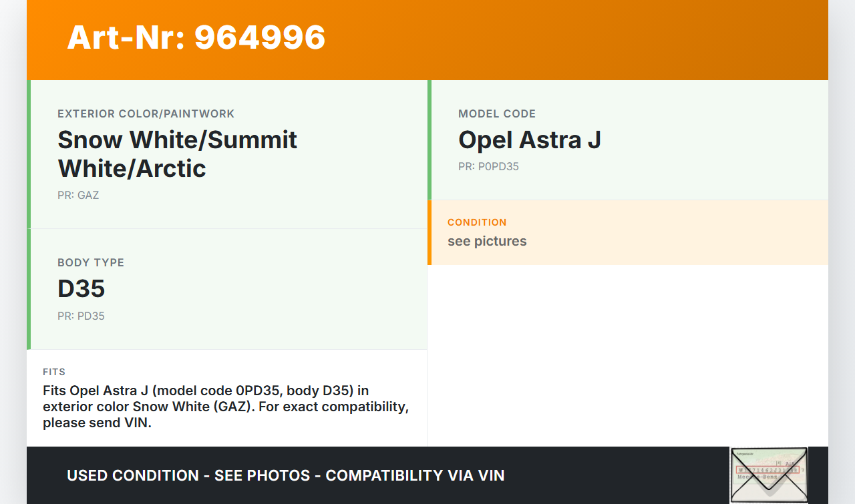The width and height of the screenshot is (855, 504).
Task: Select the Body Type label
Action: click(x=91, y=263)
